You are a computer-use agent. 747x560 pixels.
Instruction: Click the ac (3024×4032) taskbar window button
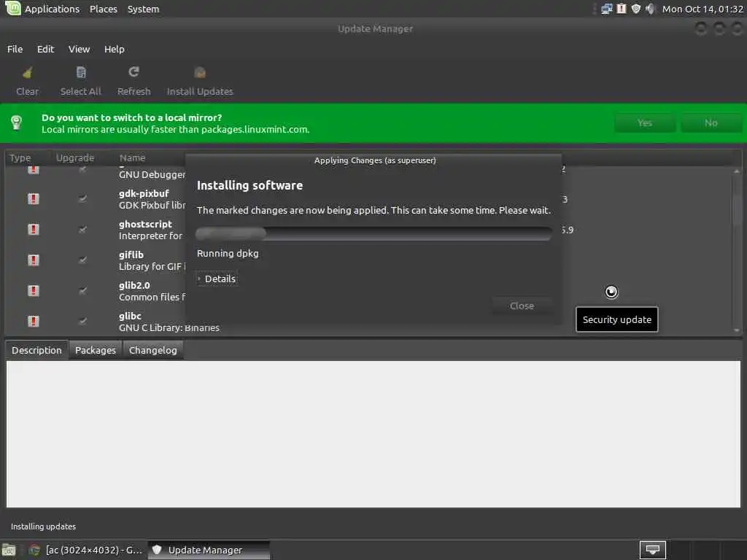pos(86,550)
